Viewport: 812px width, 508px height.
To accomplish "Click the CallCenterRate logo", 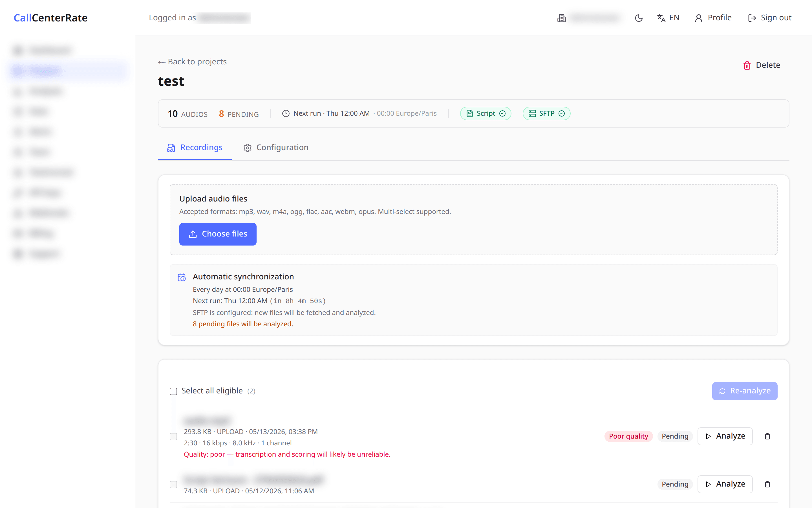I will [51, 18].
